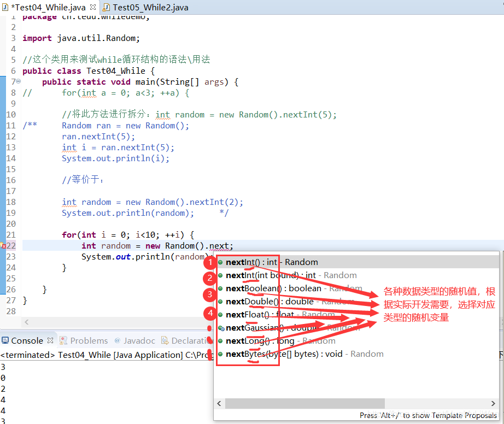
Task: Select the nextLong() completion proposal
Action: [x=257, y=340]
